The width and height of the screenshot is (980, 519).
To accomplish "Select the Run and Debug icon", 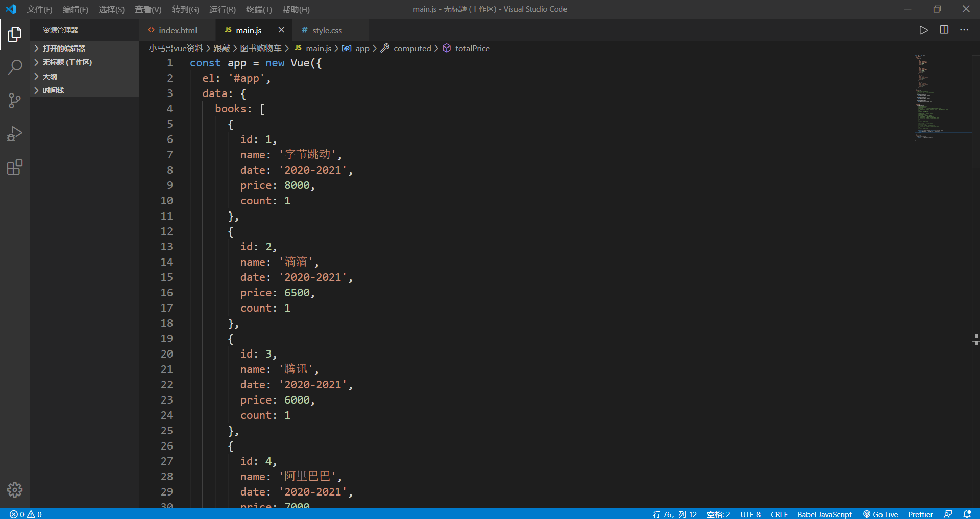I will pyautogui.click(x=15, y=133).
